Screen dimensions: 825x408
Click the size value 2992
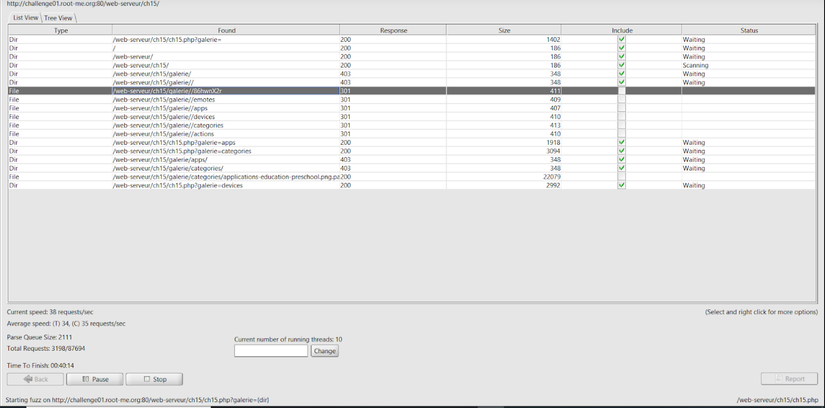(x=552, y=185)
